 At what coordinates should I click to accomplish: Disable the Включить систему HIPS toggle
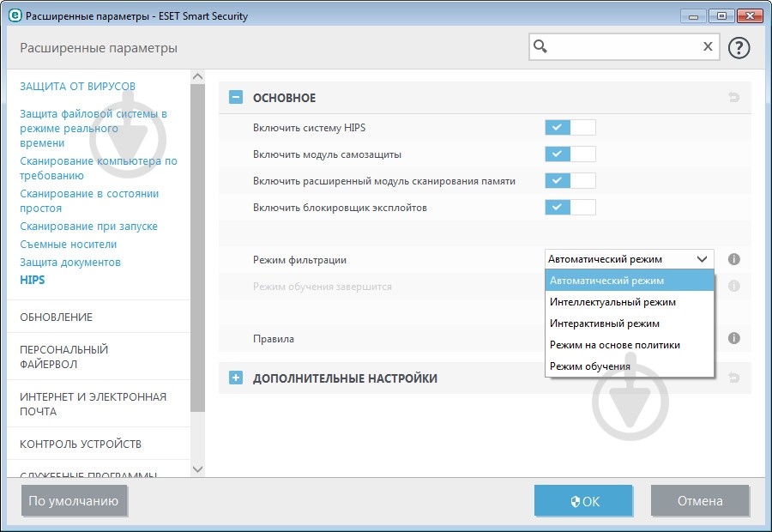tap(571, 127)
